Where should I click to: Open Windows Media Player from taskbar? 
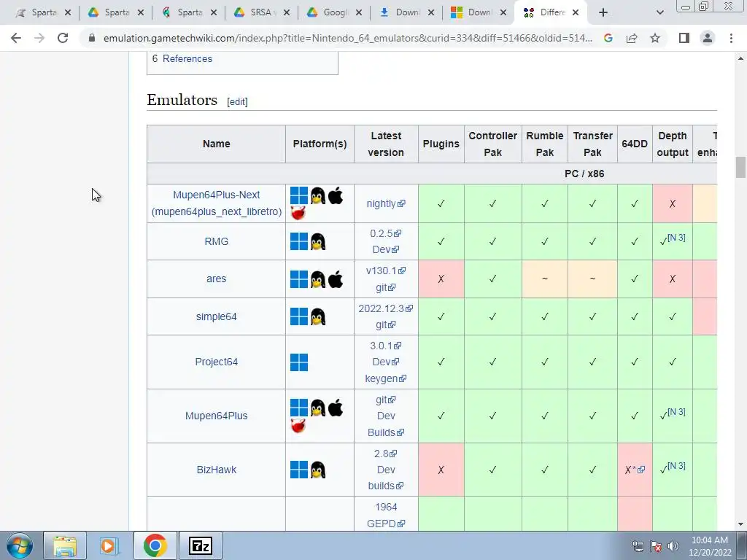[x=108, y=545]
